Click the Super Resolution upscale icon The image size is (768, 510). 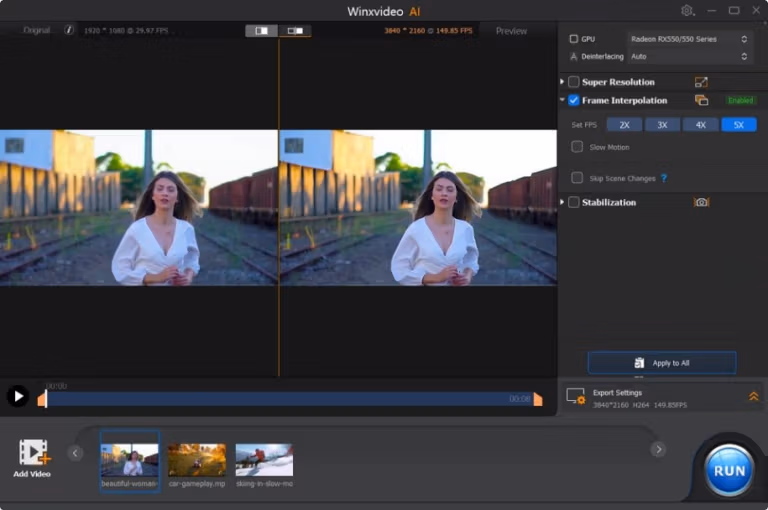pyautogui.click(x=701, y=82)
